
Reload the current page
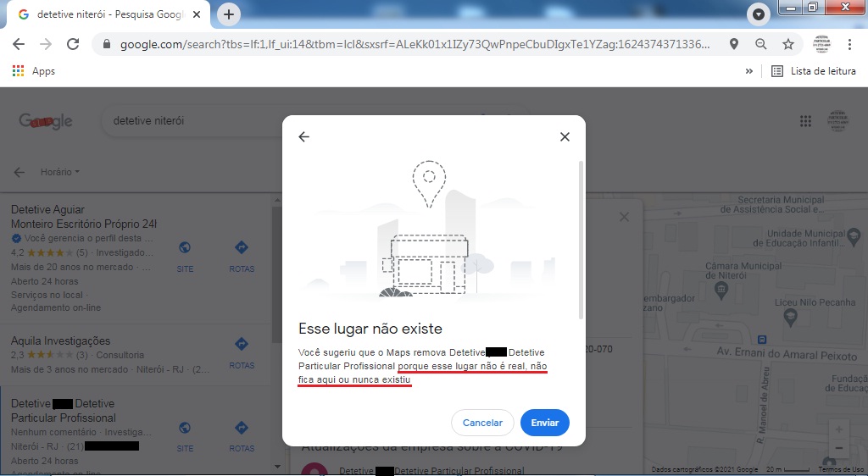click(73, 44)
